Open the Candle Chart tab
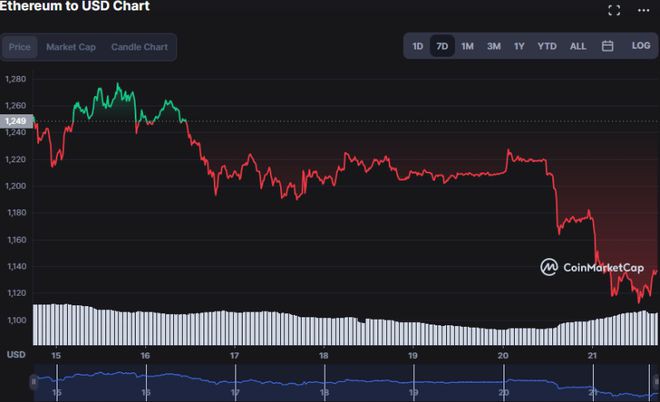This screenshot has height=402, width=660. click(x=139, y=47)
